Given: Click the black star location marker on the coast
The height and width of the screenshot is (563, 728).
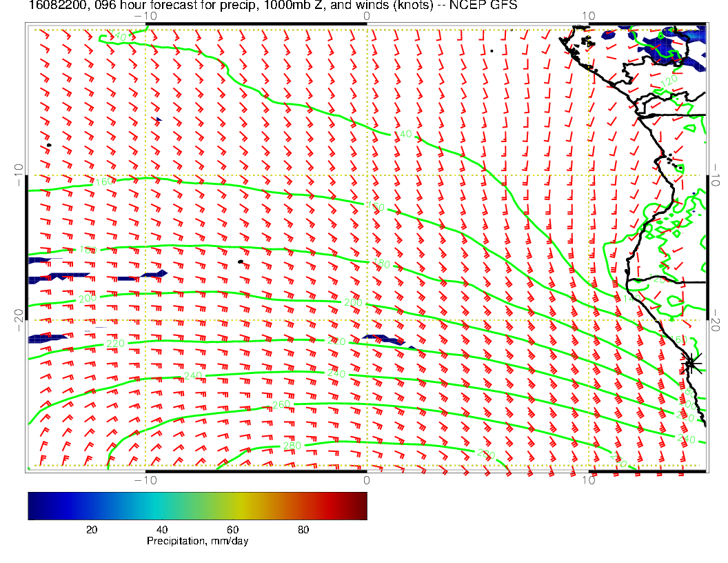Looking at the screenshot, I should click(691, 363).
